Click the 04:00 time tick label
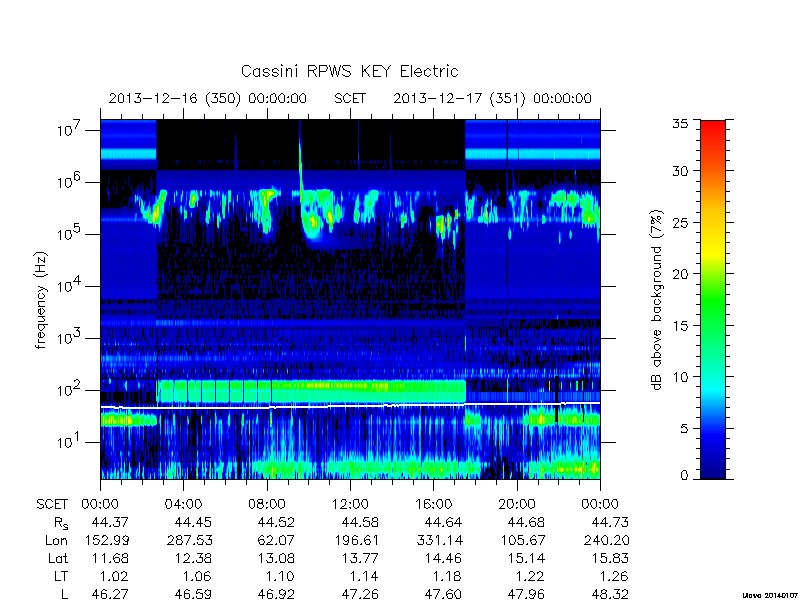The width and height of the screenshot is (800, 600). tap(183, 504)
